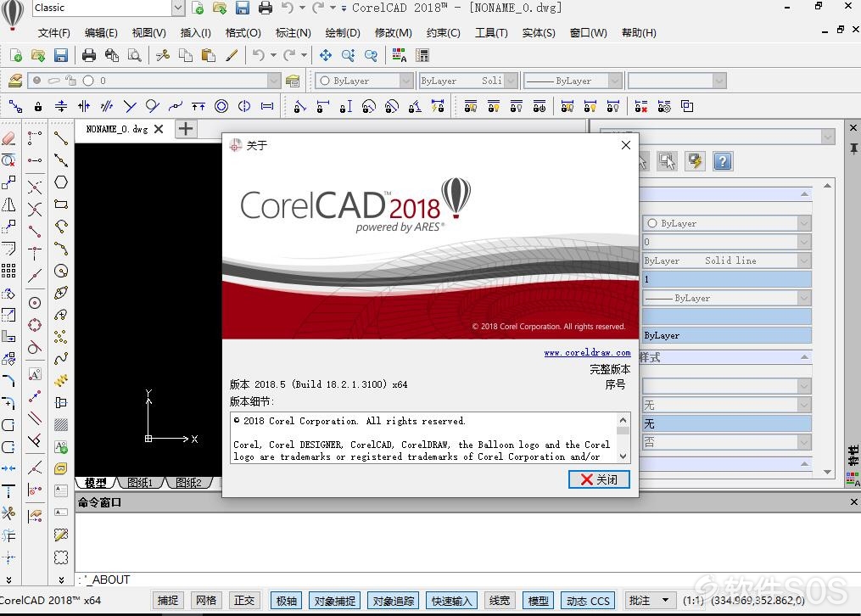This screenshot has height=616, width=861.
Task: Pin the Properties panel with pushpin icon
Action: [x=853, y=148]
